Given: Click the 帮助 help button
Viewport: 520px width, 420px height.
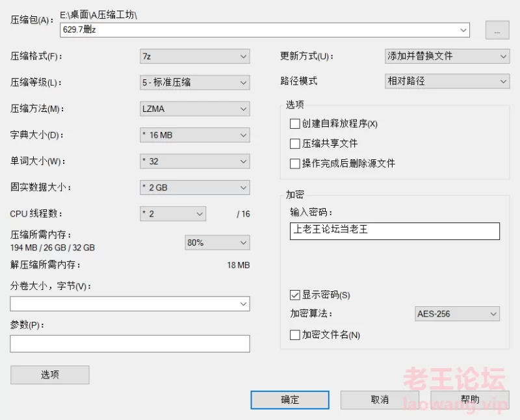Looking at the screenshot, I should point(470,400).
